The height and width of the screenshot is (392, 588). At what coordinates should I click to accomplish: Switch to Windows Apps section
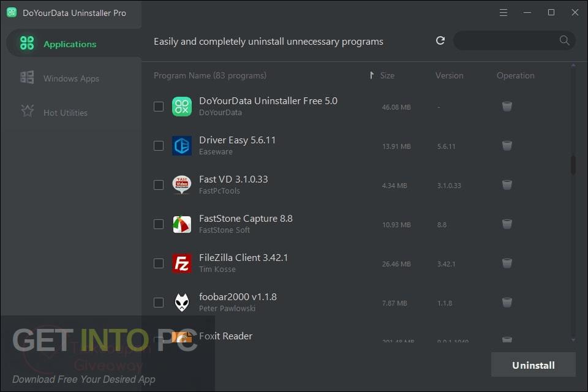(x=74, y=78)
